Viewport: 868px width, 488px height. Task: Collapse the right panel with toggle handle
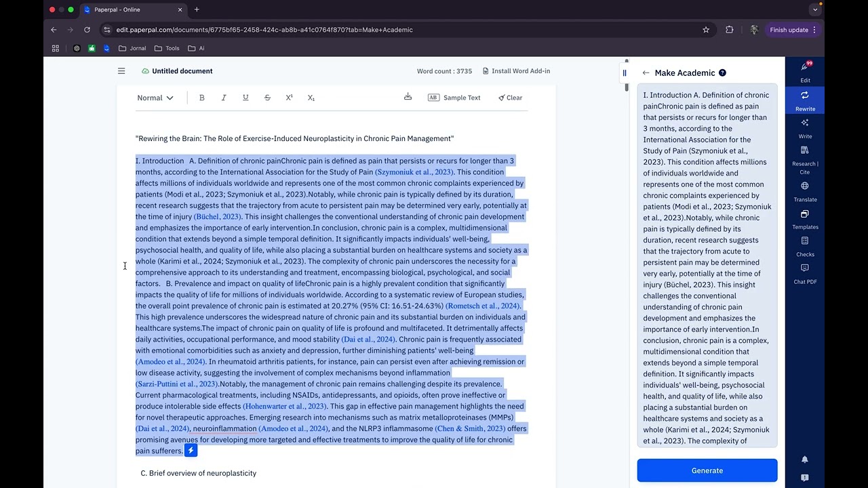coord(625,73)
